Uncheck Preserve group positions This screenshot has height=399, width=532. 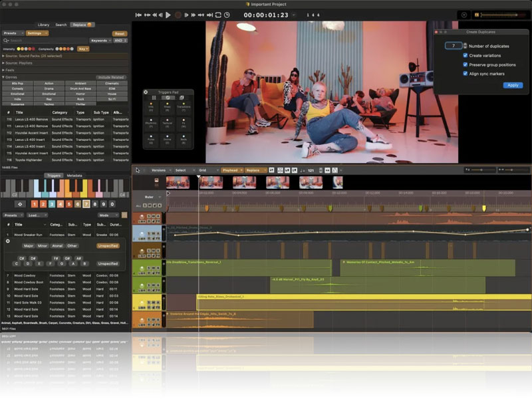point(465,65)
